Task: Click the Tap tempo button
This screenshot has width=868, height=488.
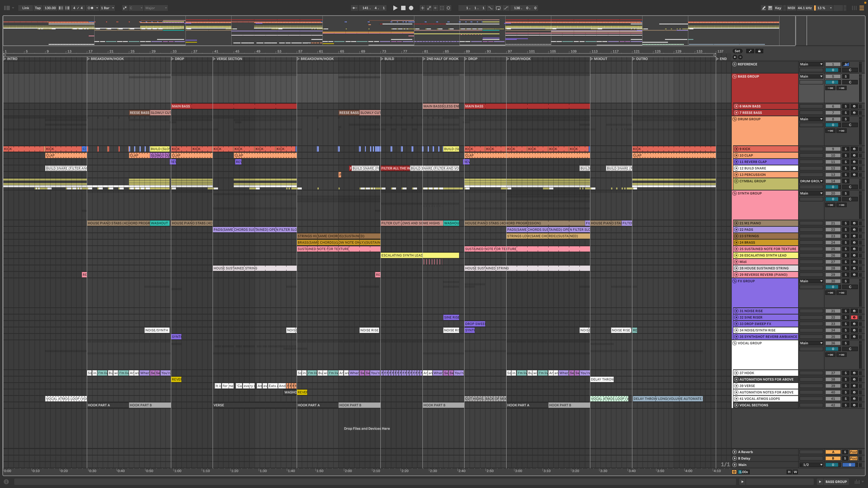Action: coord(38,8)
